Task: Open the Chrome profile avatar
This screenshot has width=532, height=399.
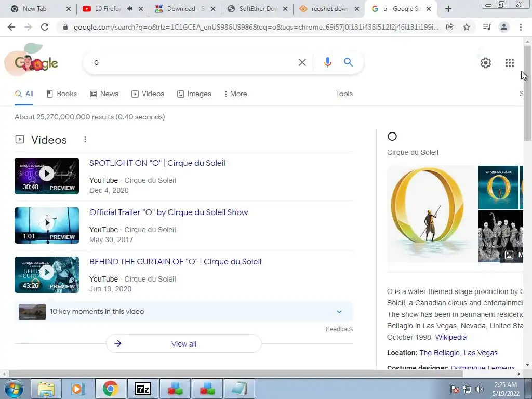Action: 504,27
